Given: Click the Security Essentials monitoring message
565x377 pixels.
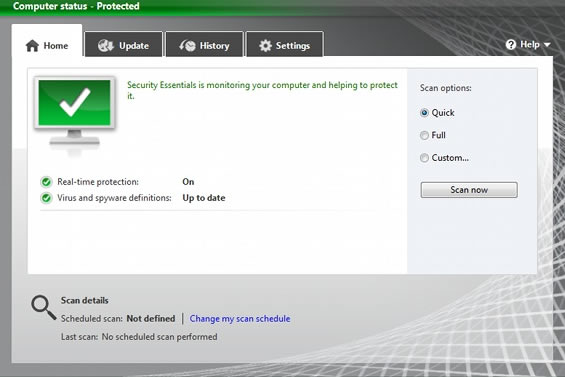Looking at the screenshot, I should tap(262, 90).
